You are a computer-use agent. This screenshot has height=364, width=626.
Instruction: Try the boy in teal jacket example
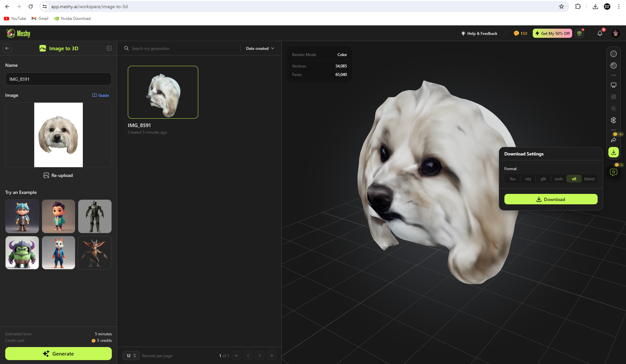pos(58,216)
